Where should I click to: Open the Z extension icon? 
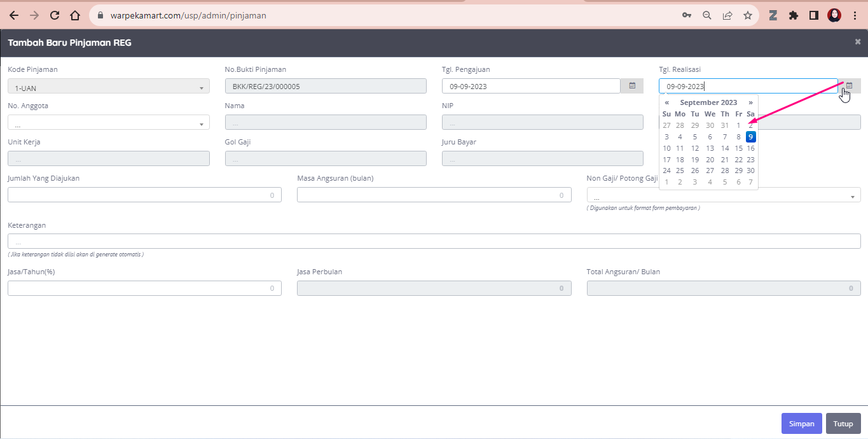click(x=773, y=15)
